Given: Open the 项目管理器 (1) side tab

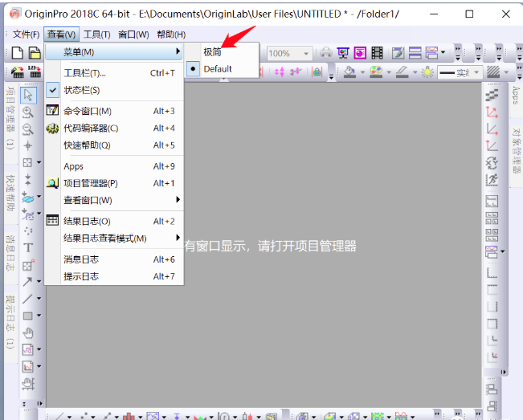Looking at the screenshot, I should pos(10,118).
